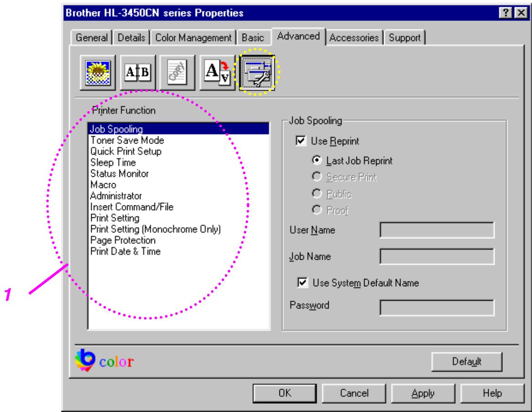Pick Status Monitor in Printer Function
The image size is (532, 412).
point(178,174)
